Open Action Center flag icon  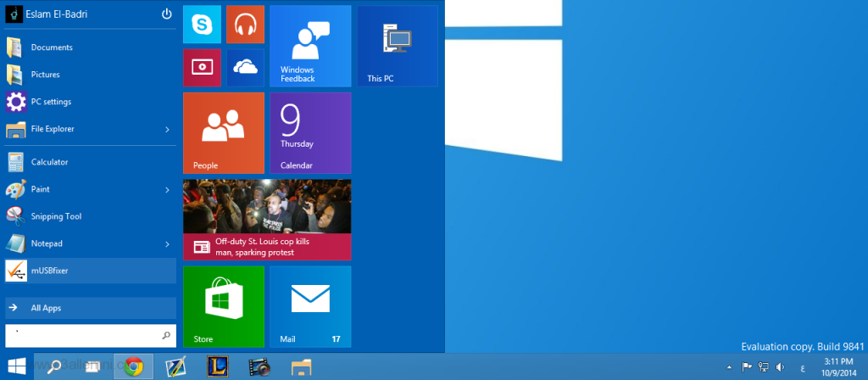746,366
